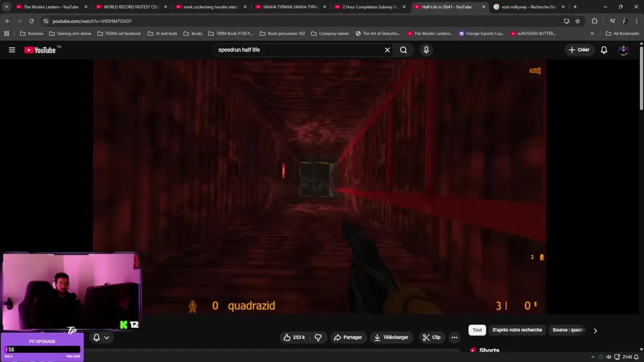
Task: Click the address bar URL field
Action: tap(302, 21)
